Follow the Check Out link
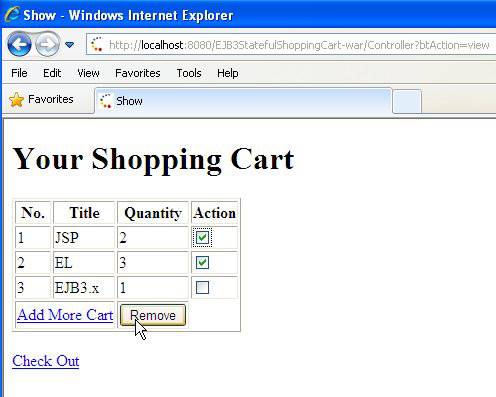 (x=46, y=361)
